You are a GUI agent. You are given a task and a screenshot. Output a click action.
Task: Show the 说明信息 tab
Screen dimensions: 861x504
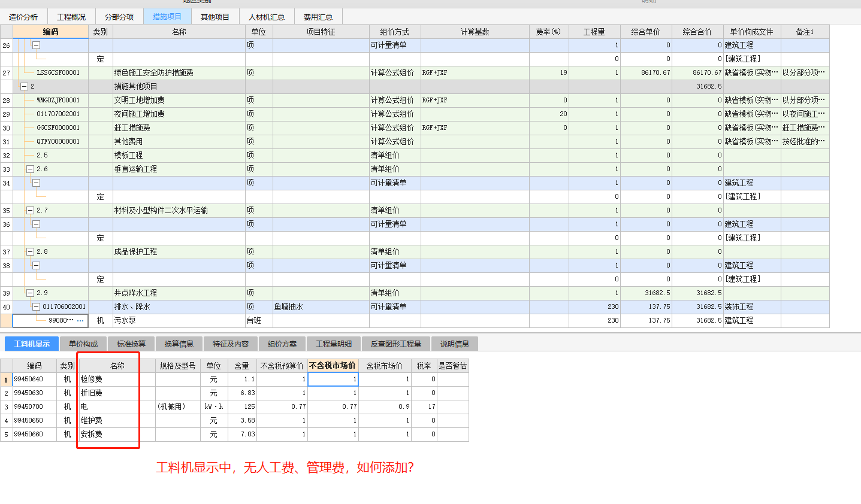click(x=455, y=344)
